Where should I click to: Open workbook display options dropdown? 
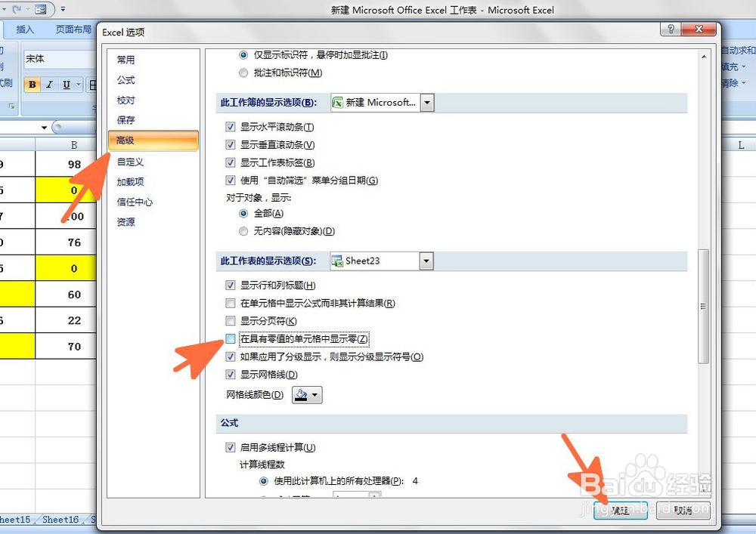pyautogui.click(x=427, y=103)
